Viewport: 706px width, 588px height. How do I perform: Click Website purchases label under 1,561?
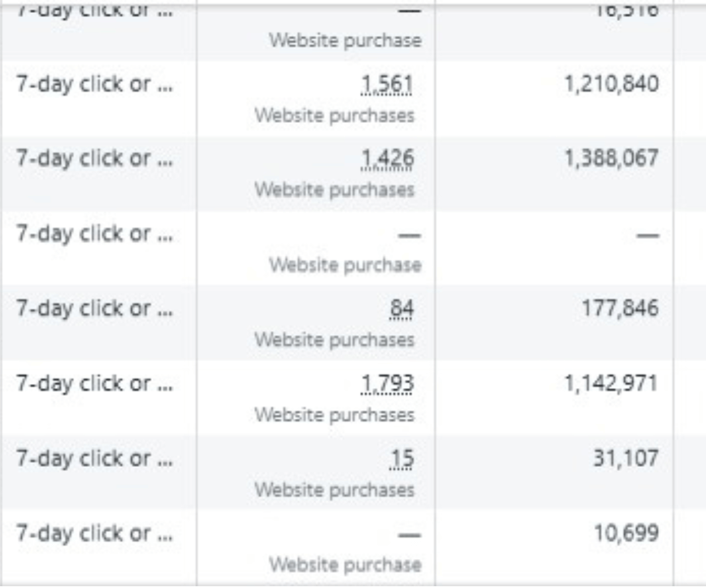[x=334, y=115]
